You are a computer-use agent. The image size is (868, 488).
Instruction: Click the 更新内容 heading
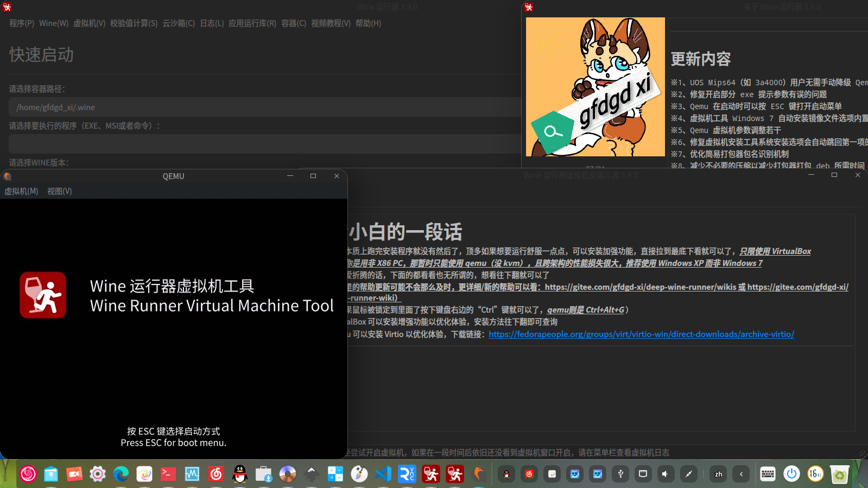[x=701, y=59]
